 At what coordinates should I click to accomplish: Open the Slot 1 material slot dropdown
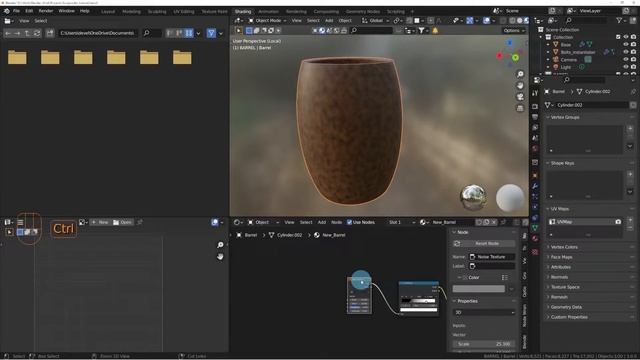coord(401,222)
